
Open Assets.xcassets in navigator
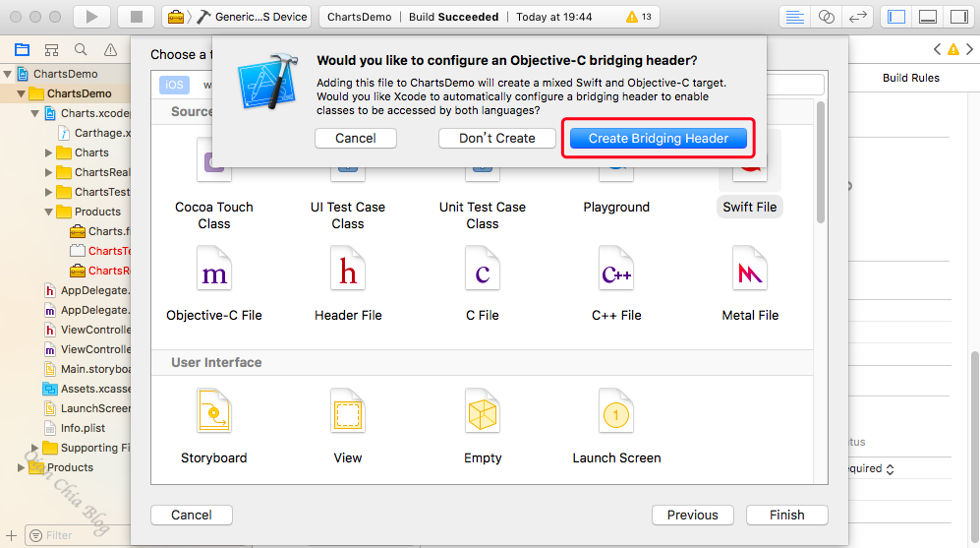point(86,389)
